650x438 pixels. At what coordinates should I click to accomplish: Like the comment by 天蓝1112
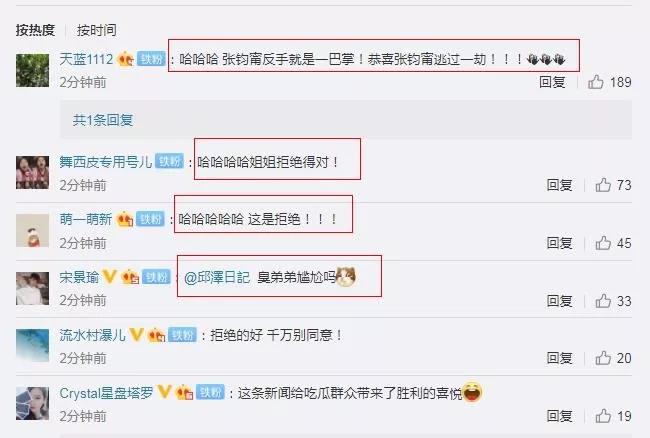pos(596,82)
